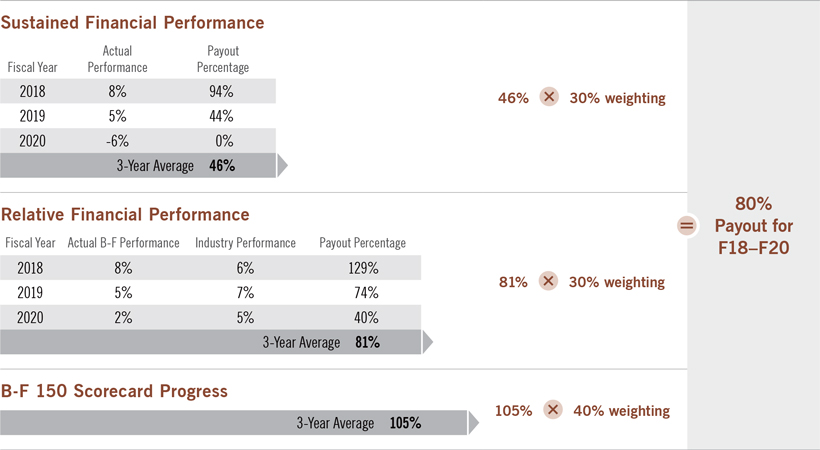This screenshot has width=820, height=450.
Task: Select the Relative Financial Performance heading
Action: point(125,214)
